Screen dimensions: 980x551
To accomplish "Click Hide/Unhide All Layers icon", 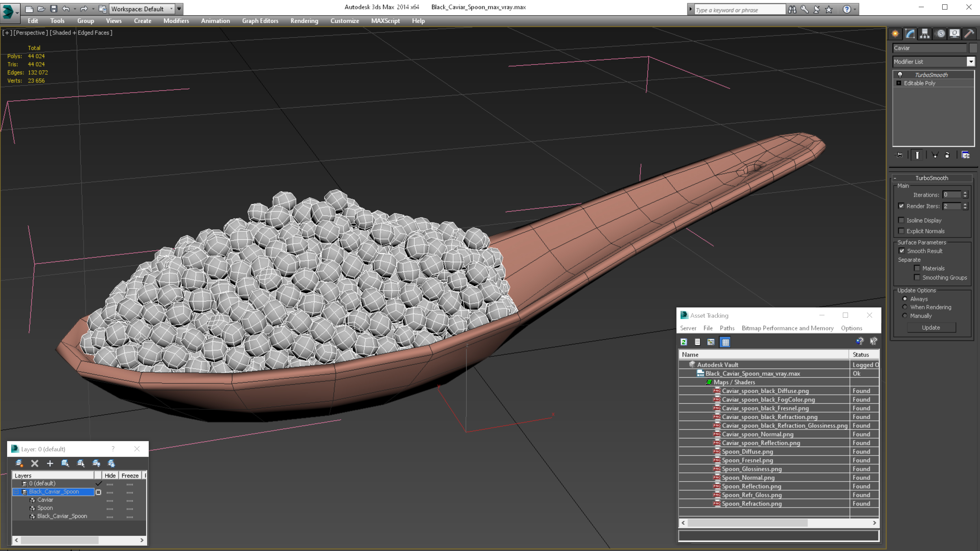I will coord(96,463).
